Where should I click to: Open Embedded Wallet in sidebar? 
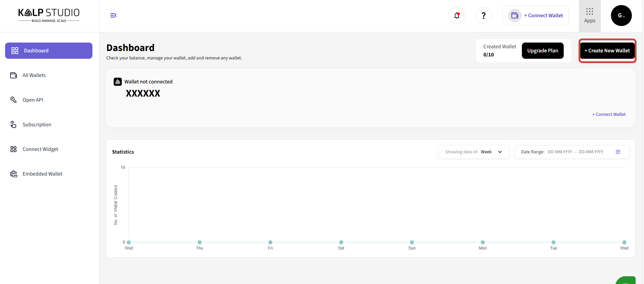[43, 174]
